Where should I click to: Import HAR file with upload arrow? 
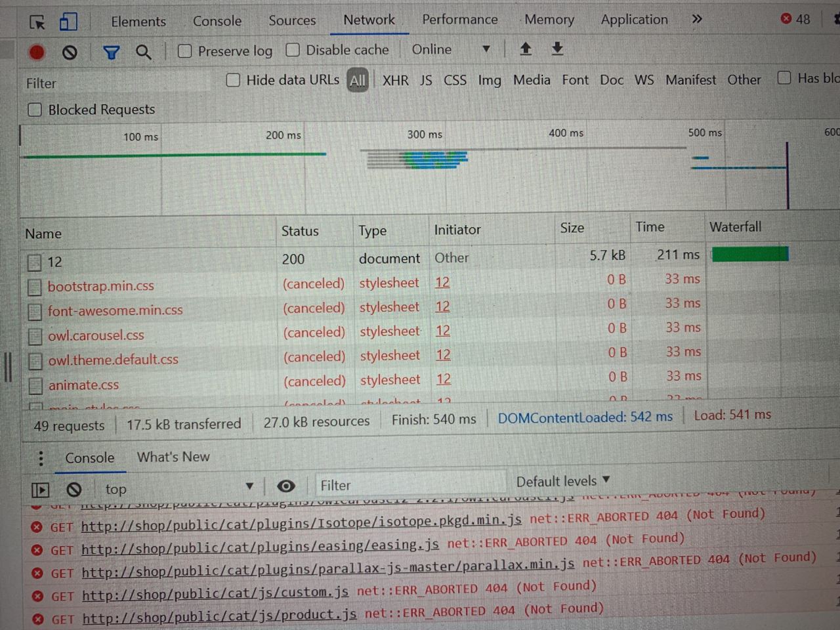pos(526,49)
